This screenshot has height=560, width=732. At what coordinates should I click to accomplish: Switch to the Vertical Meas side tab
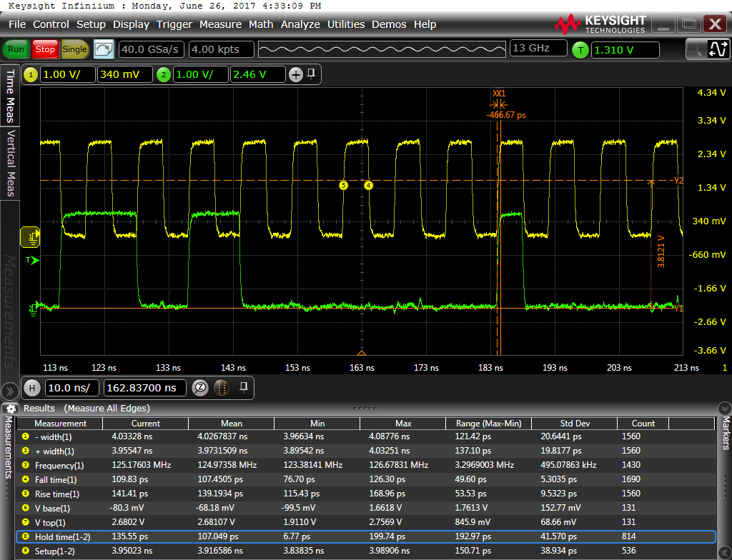[10, 164]
